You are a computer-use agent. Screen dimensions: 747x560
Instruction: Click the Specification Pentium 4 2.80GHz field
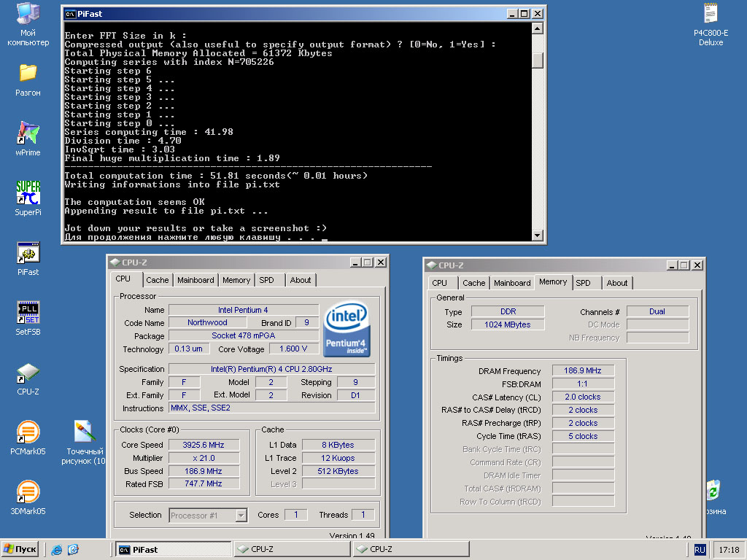click(271, 369)
